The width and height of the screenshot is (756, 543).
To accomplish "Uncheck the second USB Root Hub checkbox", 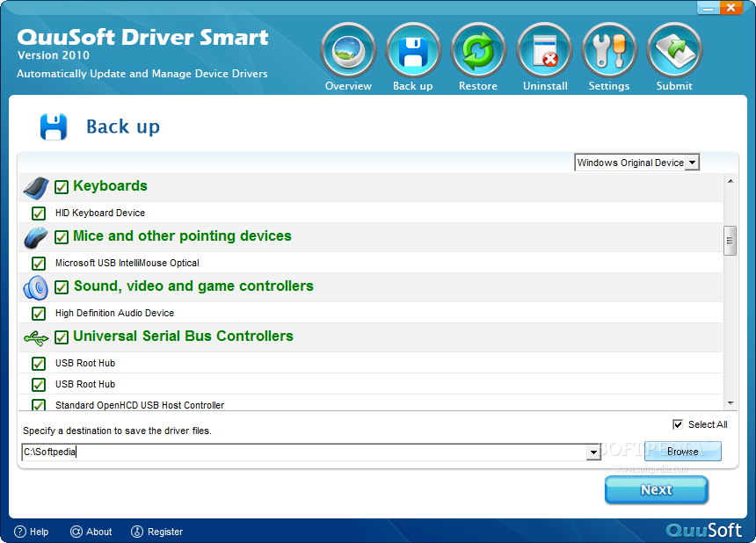I will coord(39,385).
